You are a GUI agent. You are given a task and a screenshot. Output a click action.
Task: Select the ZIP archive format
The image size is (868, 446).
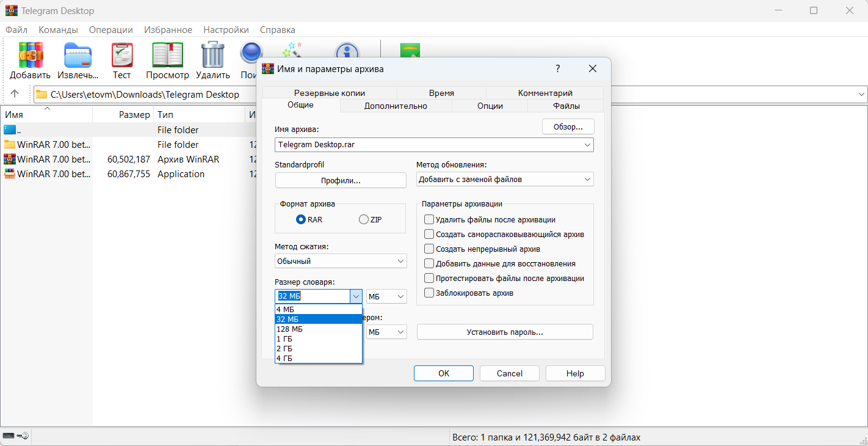(x=364, y=219)
